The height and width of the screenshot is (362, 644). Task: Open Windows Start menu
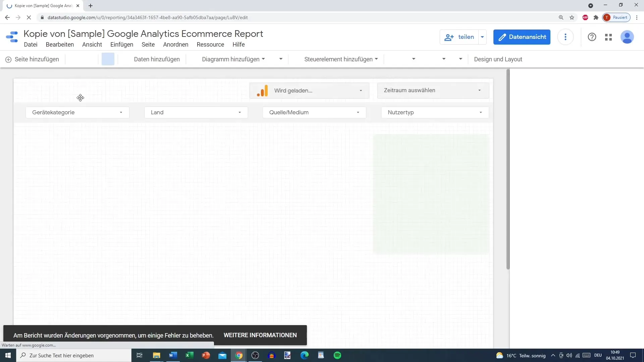pos(8,355)
